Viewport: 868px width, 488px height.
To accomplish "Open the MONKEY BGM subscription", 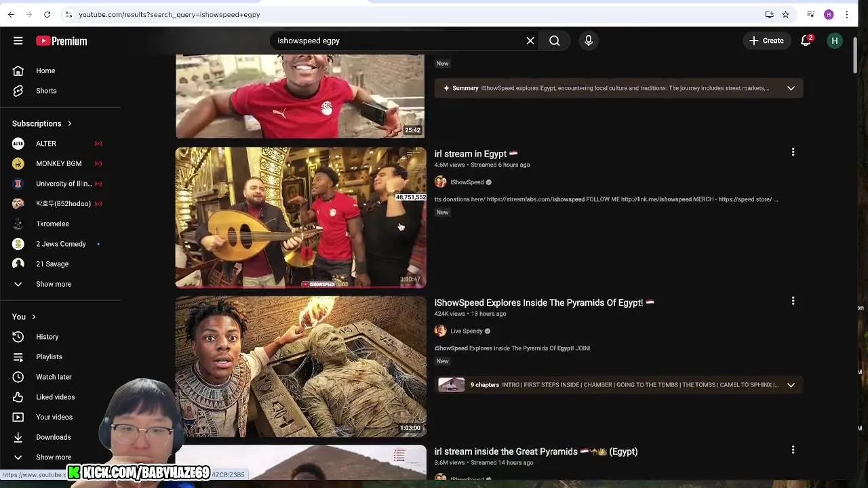I will click(x=60, y=163).
